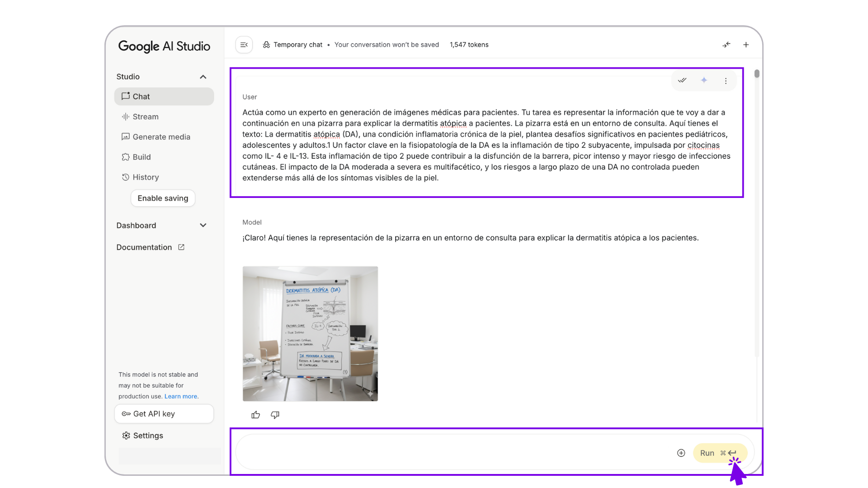This screenshot has height=488, width=868.
Task: Open Generate media in sidebar
Action: point(161,137)
